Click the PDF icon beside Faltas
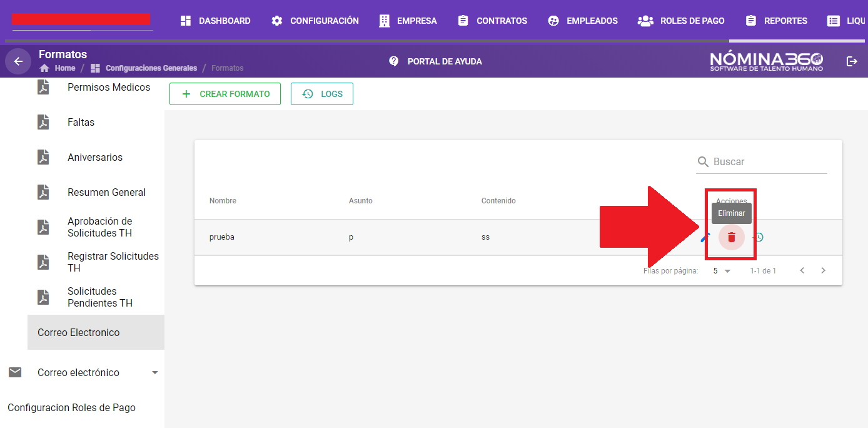Image resolution: width=868 pixels, height=428 pixels. [43, 122]
